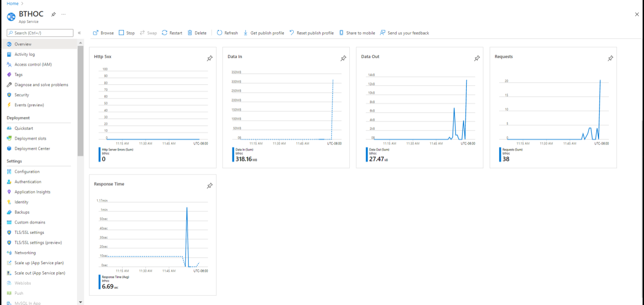Click the Restart icon

165,33
